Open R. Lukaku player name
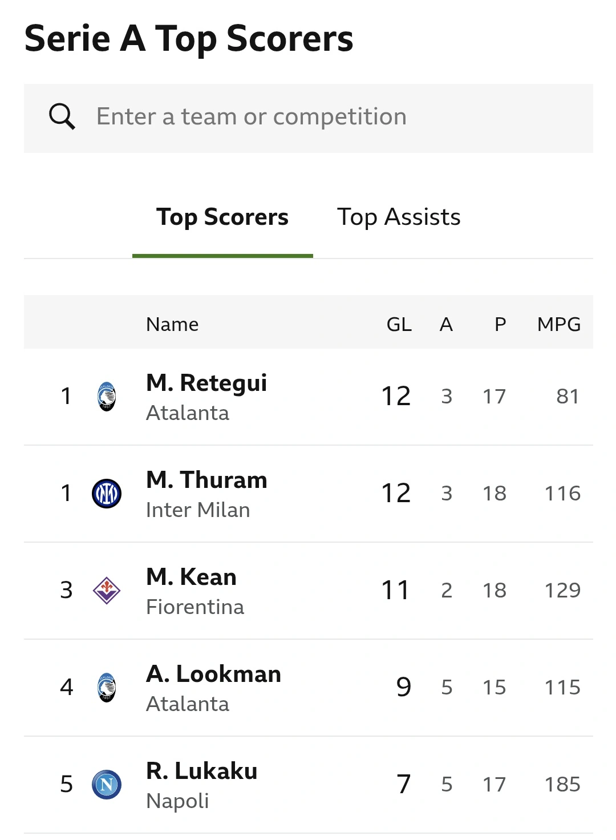The image size is (616, 840). tap(201, 771)
